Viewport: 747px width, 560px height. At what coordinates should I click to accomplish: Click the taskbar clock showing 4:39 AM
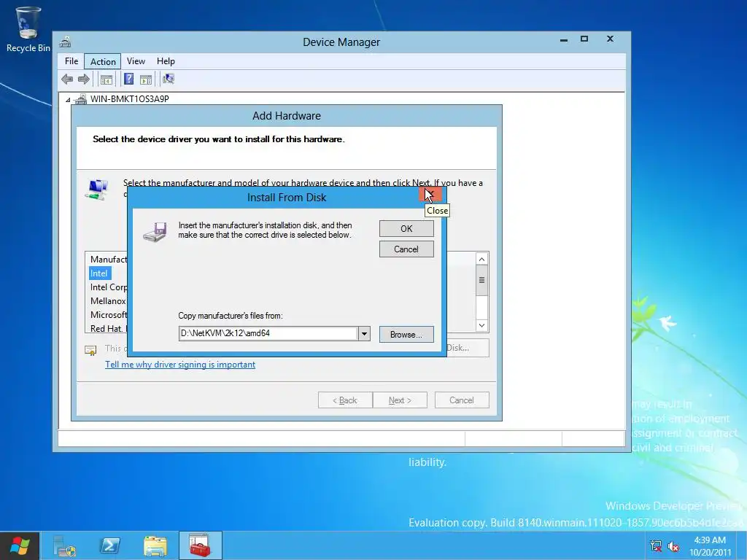point(710,546)
